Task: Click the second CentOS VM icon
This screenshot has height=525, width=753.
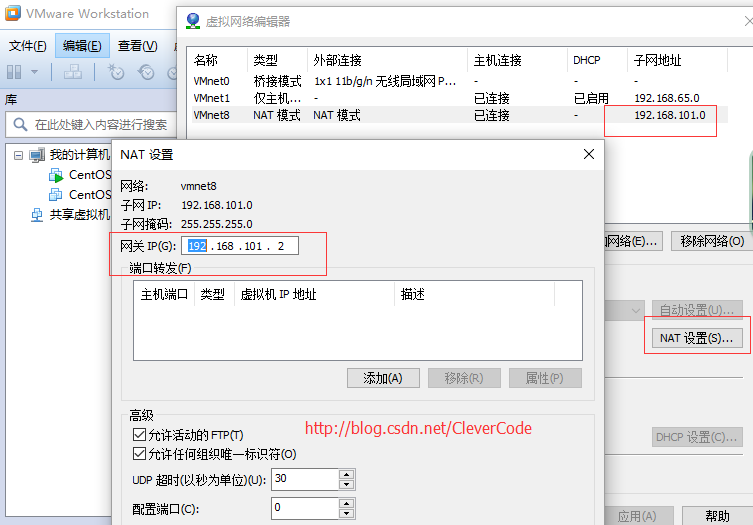Action: tap(55, 195)
